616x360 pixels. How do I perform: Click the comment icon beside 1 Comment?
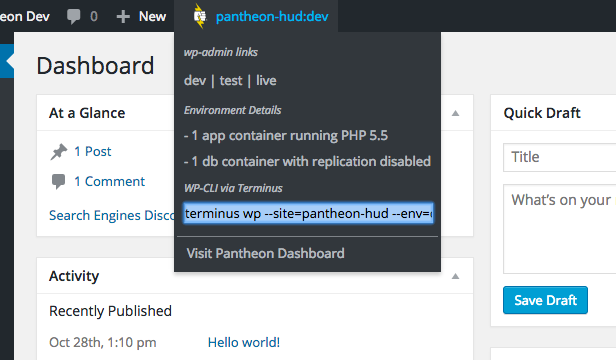coord(59,182)
